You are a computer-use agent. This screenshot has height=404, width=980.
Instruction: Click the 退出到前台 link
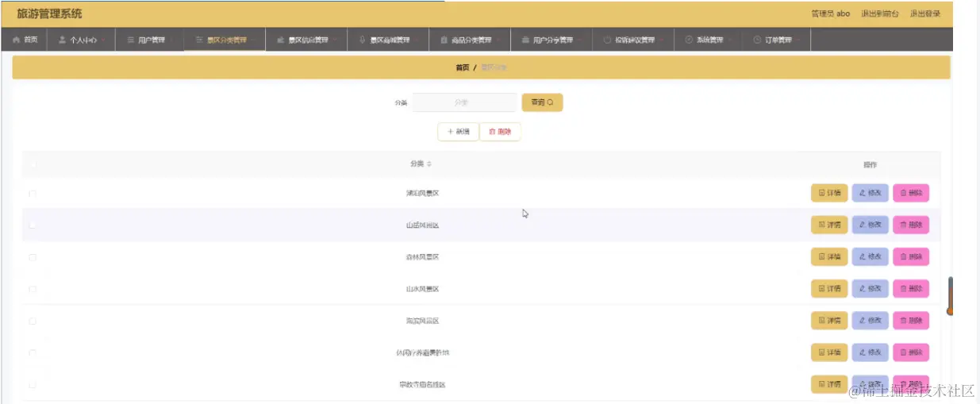(880, 13)
